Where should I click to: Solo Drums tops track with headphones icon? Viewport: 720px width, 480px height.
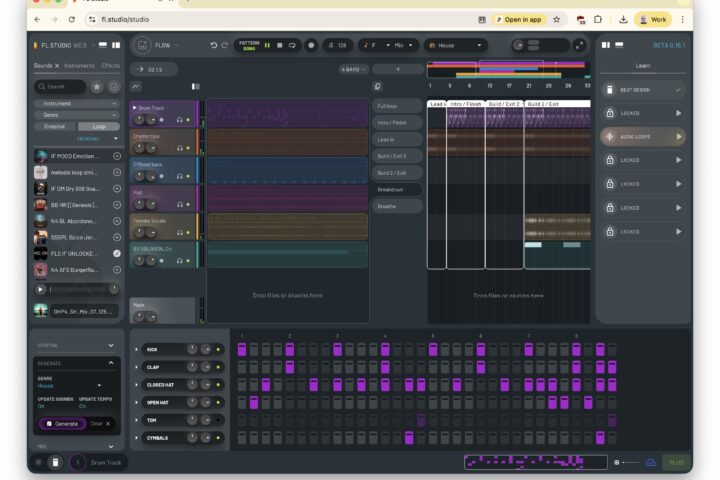pyautogui.click(x=180, y=148)
